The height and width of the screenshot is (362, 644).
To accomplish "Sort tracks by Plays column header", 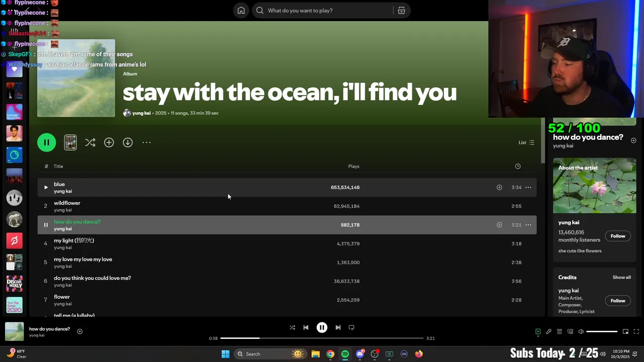I will pyautogui.click(x=354, y=166).
